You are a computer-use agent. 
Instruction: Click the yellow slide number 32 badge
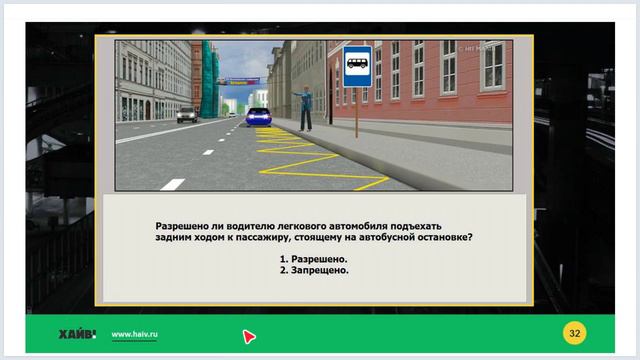click(x=574, y=333)
